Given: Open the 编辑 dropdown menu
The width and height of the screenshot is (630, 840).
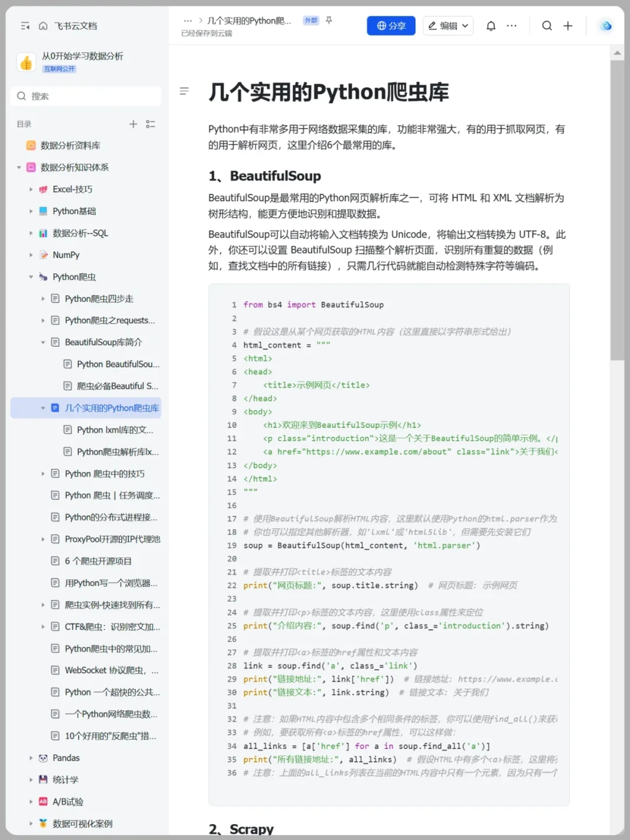Looking at the screenshot, I should click(x=447, y=26).
